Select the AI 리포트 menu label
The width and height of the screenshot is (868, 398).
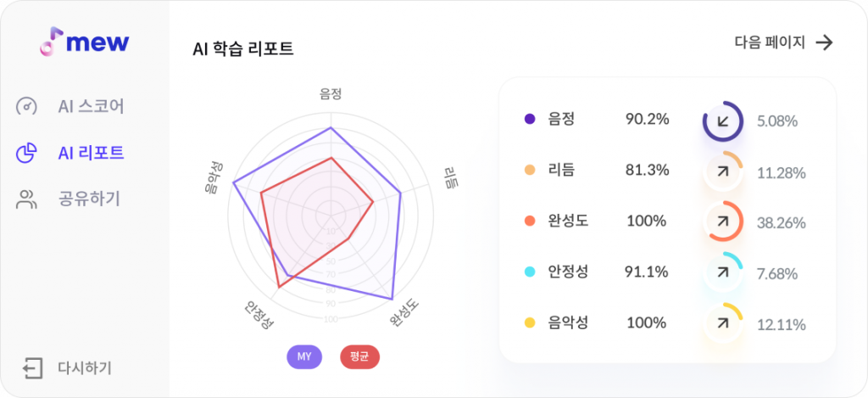[x=91, y=153]
